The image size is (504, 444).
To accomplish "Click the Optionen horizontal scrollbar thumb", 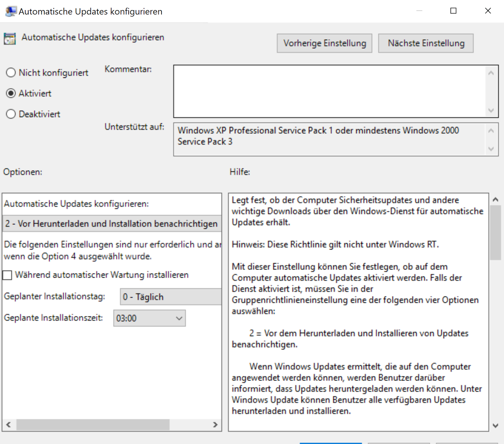I will (93, 425).
